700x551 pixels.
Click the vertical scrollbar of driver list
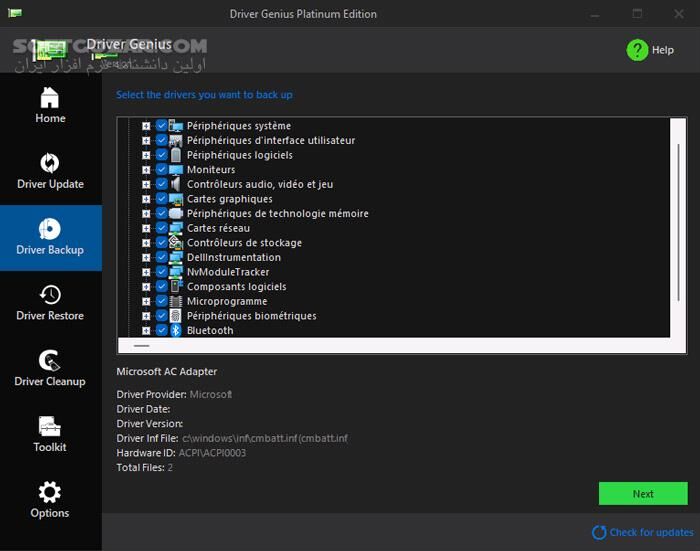click(x=679, y=222)
